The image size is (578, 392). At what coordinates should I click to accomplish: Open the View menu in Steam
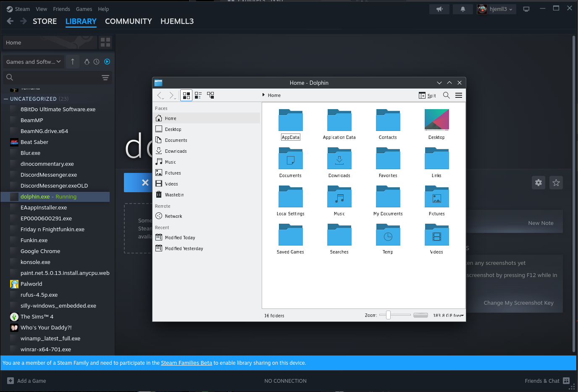(41, 9)
